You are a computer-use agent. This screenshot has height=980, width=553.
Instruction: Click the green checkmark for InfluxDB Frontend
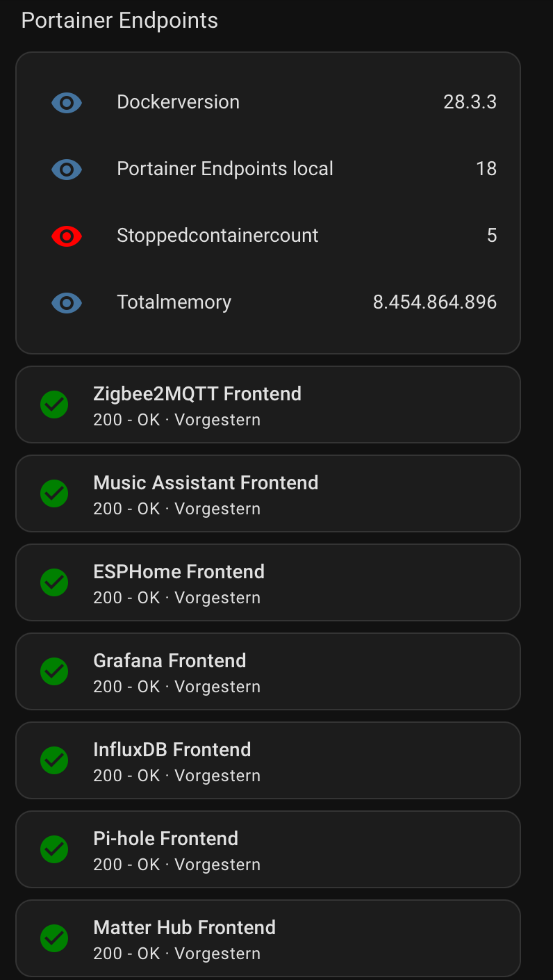54,760
